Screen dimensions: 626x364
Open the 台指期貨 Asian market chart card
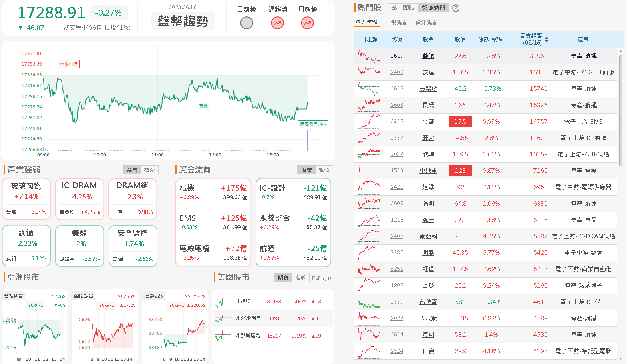pos(34,326)
